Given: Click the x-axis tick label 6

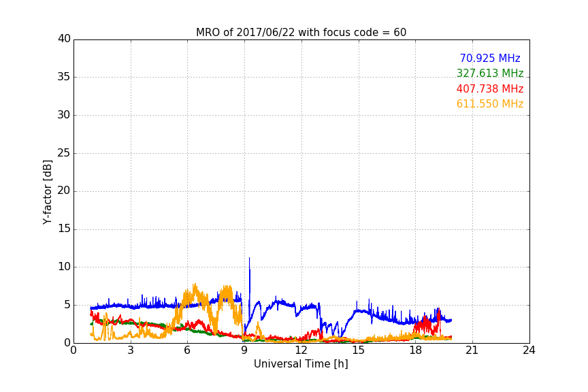Looking at the screenshot, I should click(188, 350).
